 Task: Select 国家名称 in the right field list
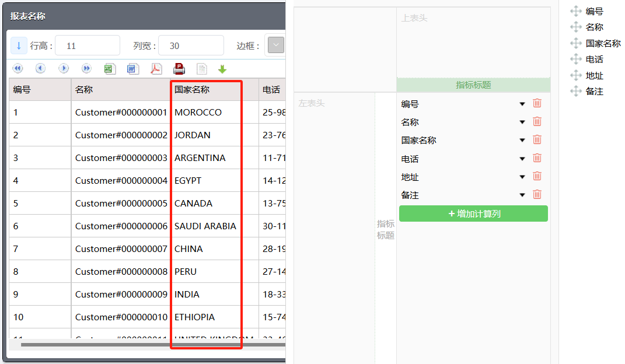[x=603, y=43]
